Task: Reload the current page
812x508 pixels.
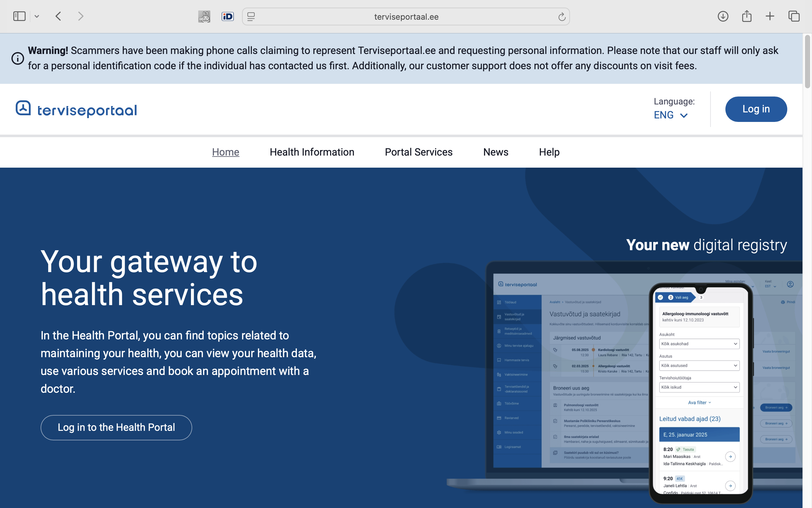Action: 562,17
